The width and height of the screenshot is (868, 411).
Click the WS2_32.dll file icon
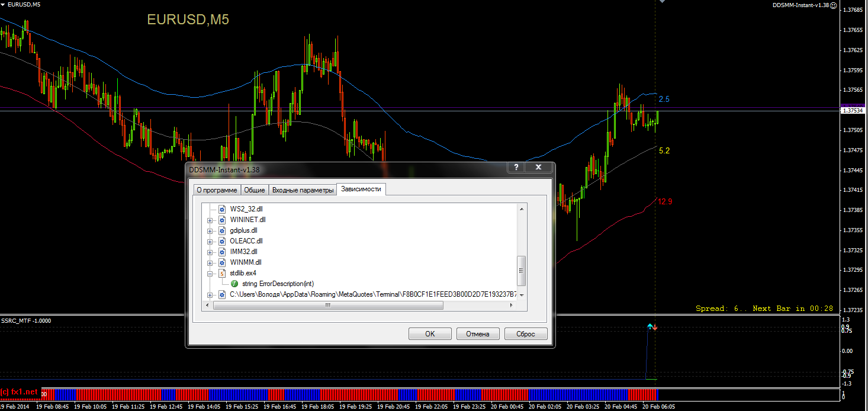pos(222,209)
